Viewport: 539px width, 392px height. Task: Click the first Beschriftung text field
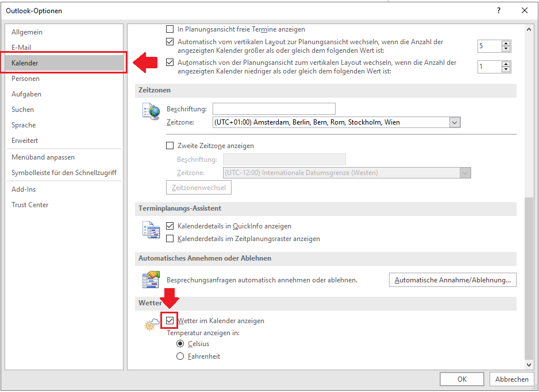point(274,109)
